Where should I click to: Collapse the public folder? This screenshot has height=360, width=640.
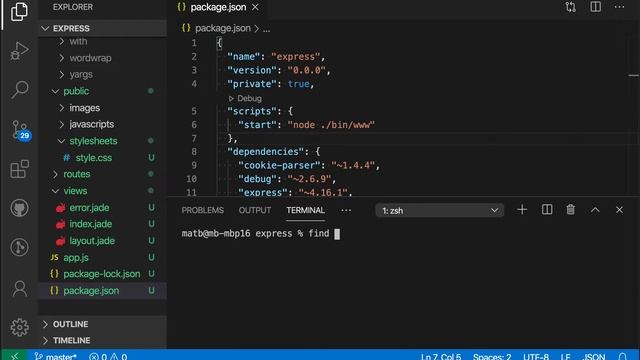click(102, 91)
